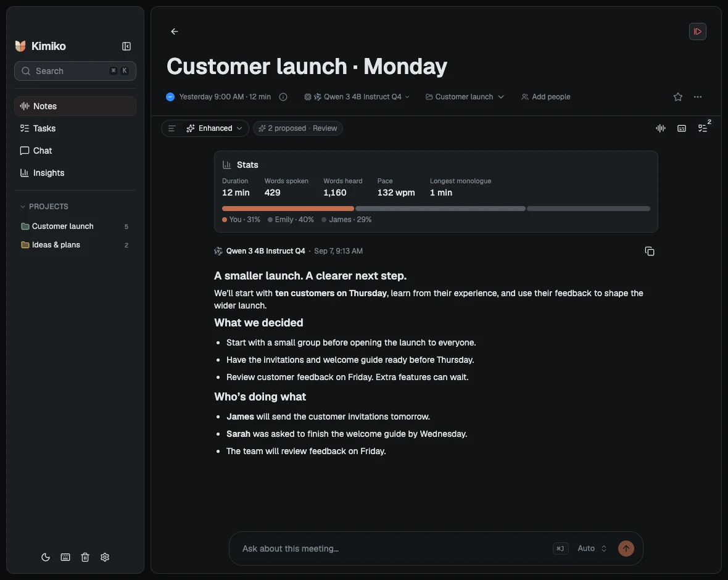The height and width of the screenshot is (580, 728).
Task: Open the Qwen 3 4B Instruct Q4 model dropdown
Action: coord(357,97)
